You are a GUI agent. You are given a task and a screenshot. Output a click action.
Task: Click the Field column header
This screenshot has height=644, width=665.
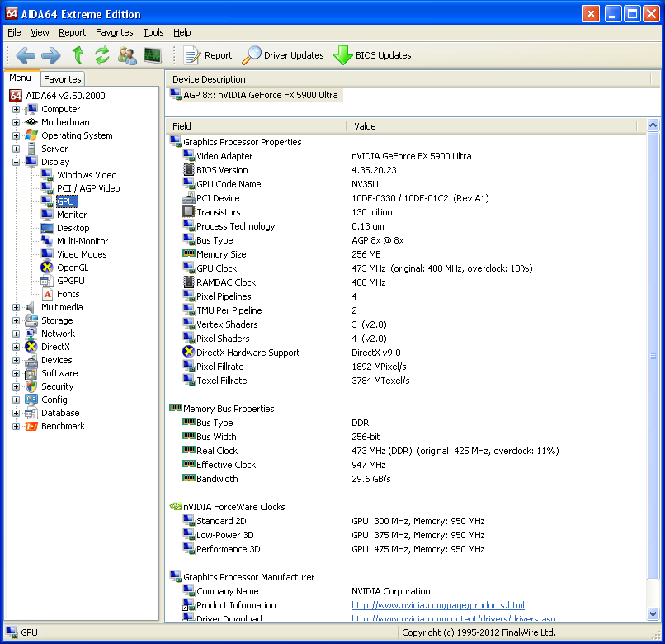click(x=257, y=126)
